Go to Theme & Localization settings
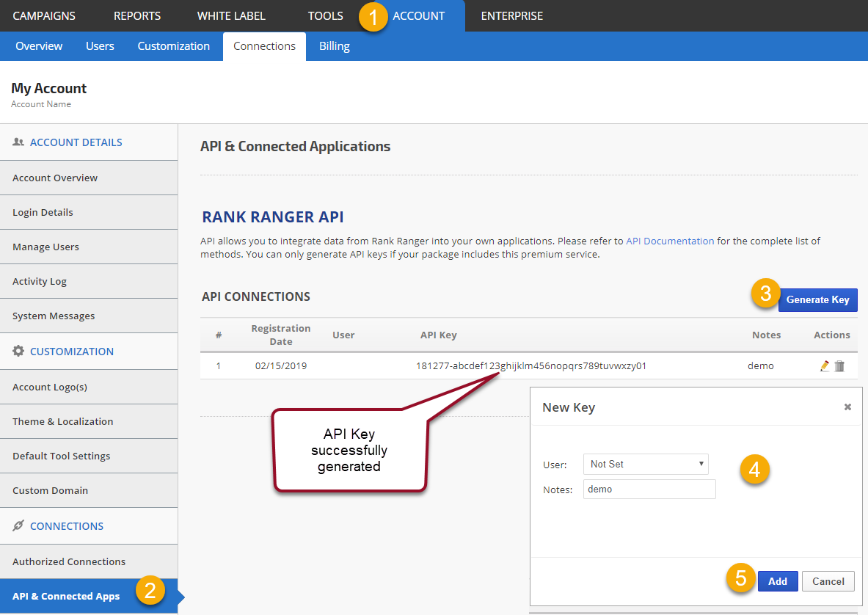868x615 pixels. coord(63,421)
